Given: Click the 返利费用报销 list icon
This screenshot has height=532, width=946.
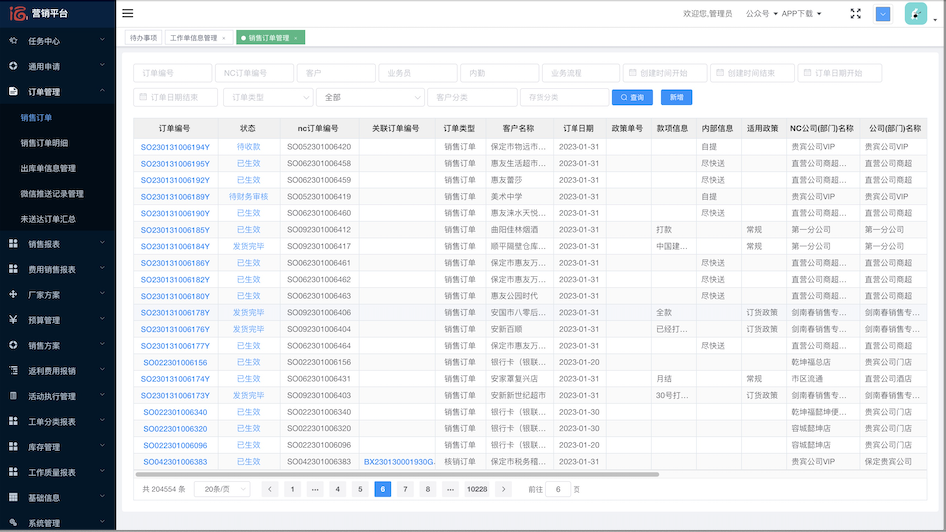Looking at the screenshot, I should (13, 371).
